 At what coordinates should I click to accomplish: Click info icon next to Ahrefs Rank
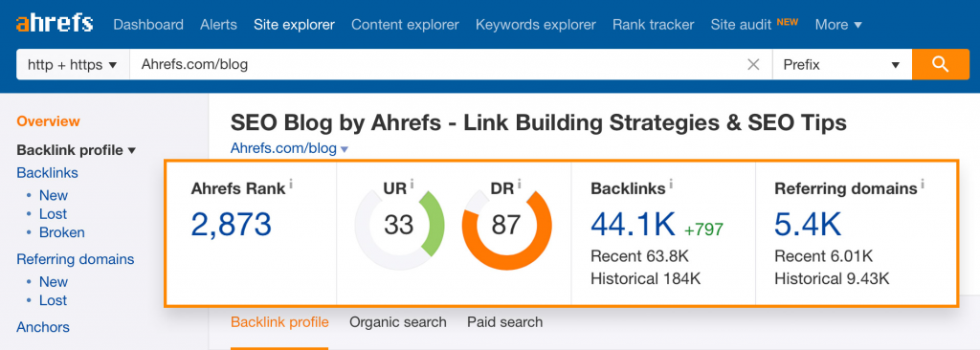[291, 185]
